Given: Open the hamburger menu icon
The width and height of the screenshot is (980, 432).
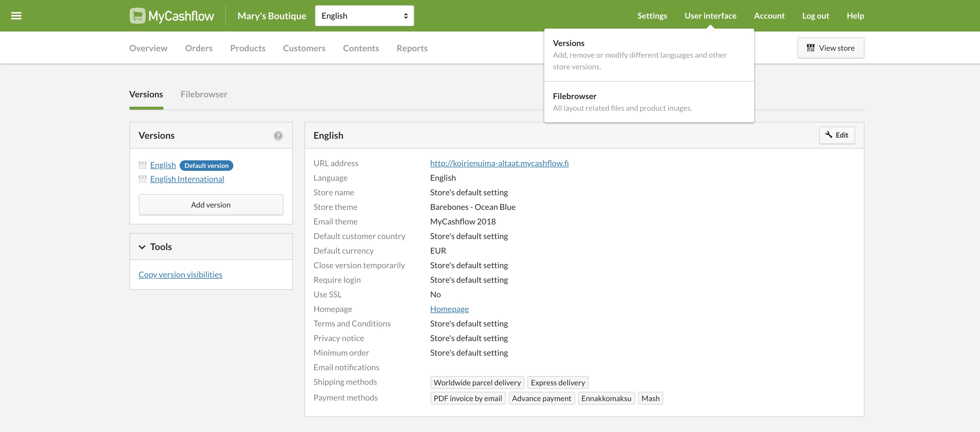Looking at the screenshot, I should (x=16, y=15).
